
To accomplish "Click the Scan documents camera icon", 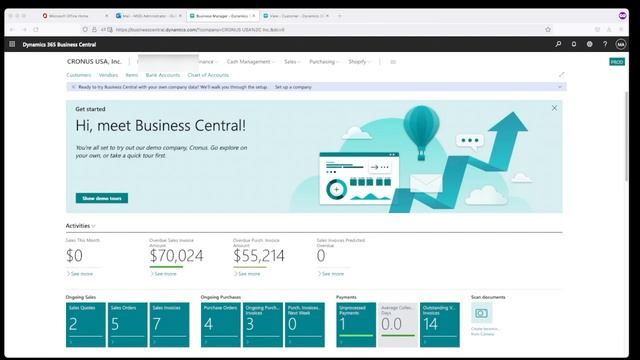I will (482, 313).
